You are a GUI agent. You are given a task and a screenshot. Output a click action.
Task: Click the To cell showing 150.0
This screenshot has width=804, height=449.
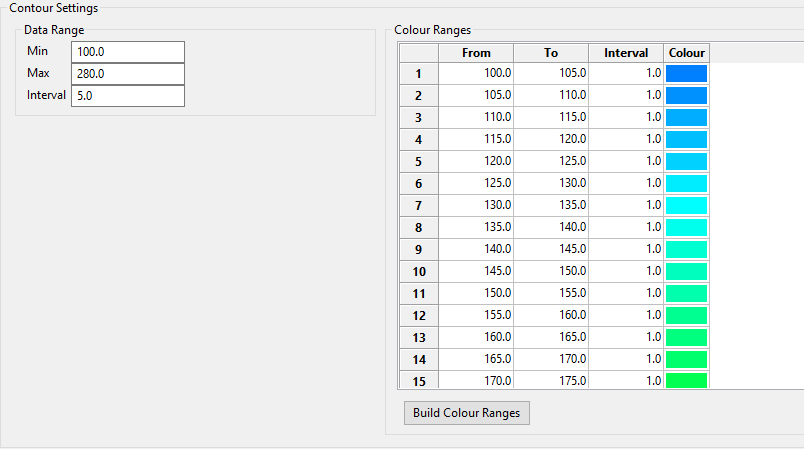[x=551, y=272]
